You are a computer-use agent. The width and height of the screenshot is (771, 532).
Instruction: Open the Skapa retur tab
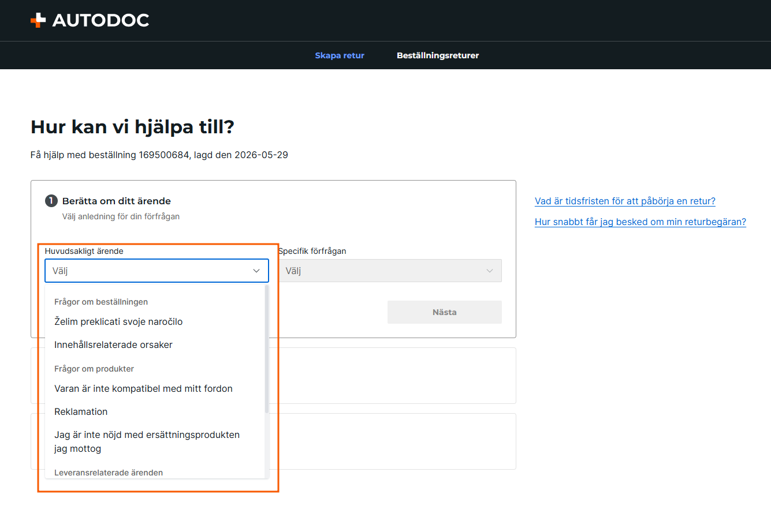click(340, 55)
